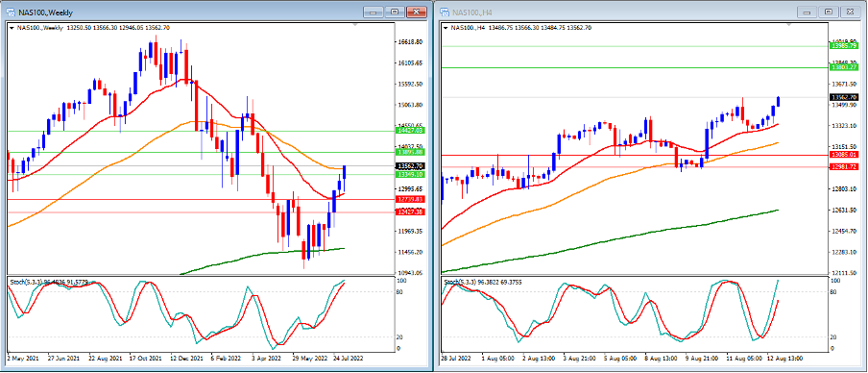Open the black triangle menu beside NAS100 Weekly label
This screenshot has width=868, height=373.
pyautogui.click(x=12, y=27)
